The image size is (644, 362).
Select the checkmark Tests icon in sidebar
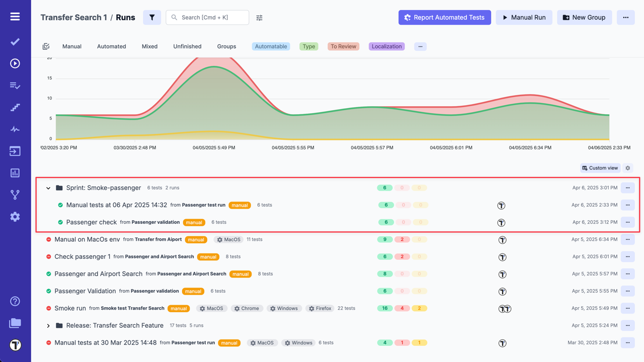pos(15,42)
